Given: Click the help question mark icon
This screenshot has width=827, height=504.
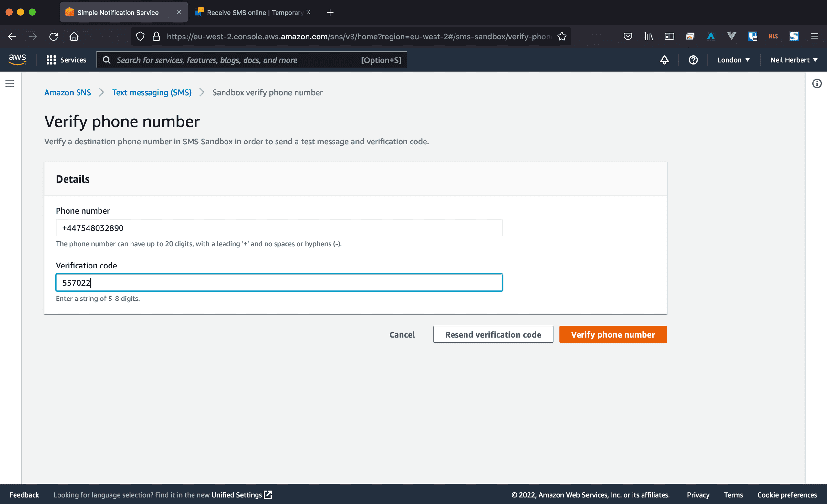Looking at the screenshot, I should pyautogui.click(x=694, y=60).
